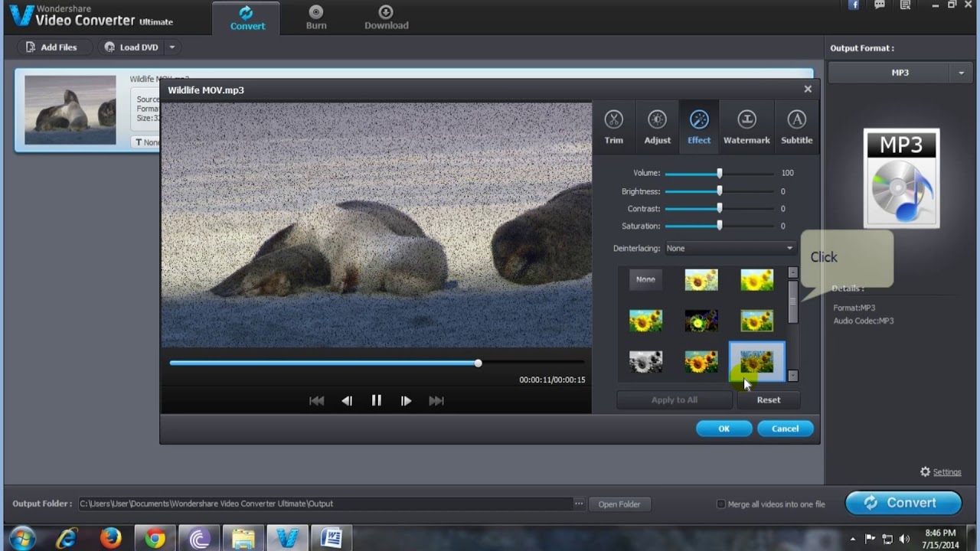
Task: Skip to the end of the preview
Action: pyautogui.click(x=436, y=400)
